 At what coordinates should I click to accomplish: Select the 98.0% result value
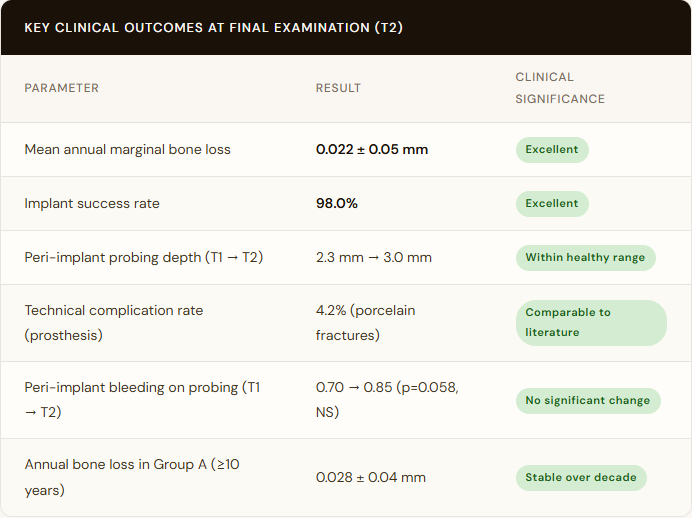coord(337,204)
